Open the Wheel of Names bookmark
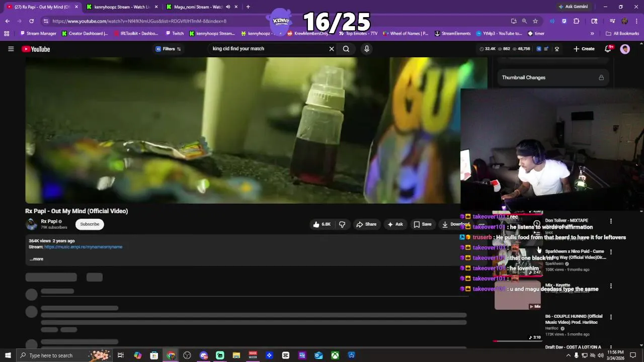The height and width of the screenshot is (362, 644). click(405, 34)
